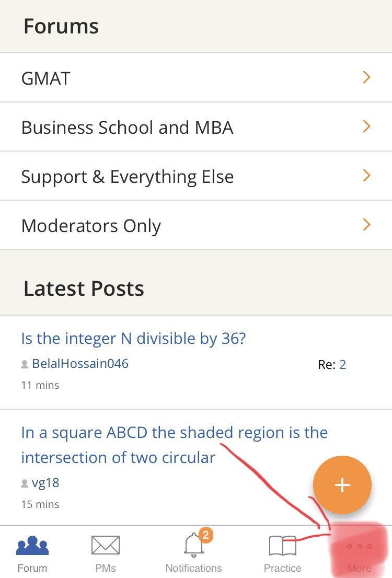Open the PMs envelope icon
The width and height of the screenshot is (392, 578).
pos(106,546)
